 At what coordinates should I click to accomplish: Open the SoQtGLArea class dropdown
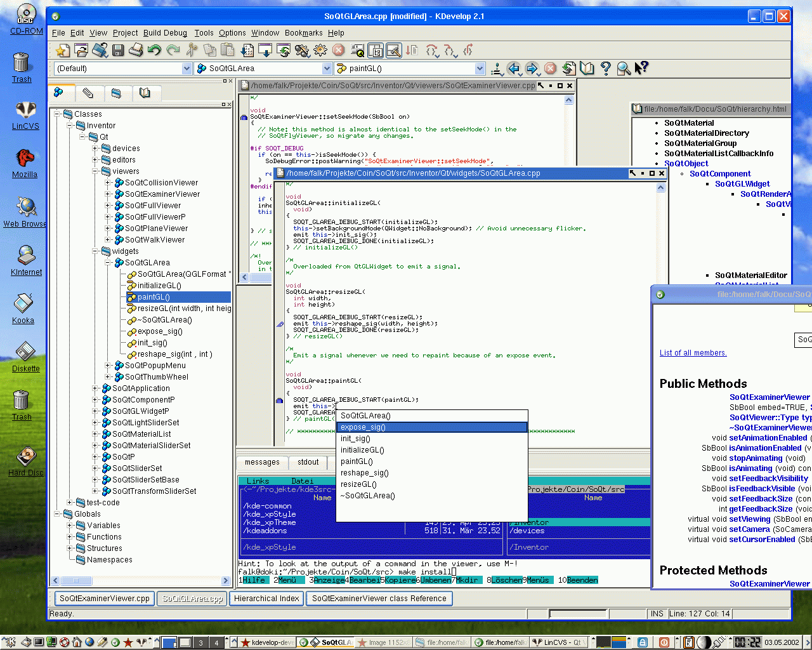[327, 69]
